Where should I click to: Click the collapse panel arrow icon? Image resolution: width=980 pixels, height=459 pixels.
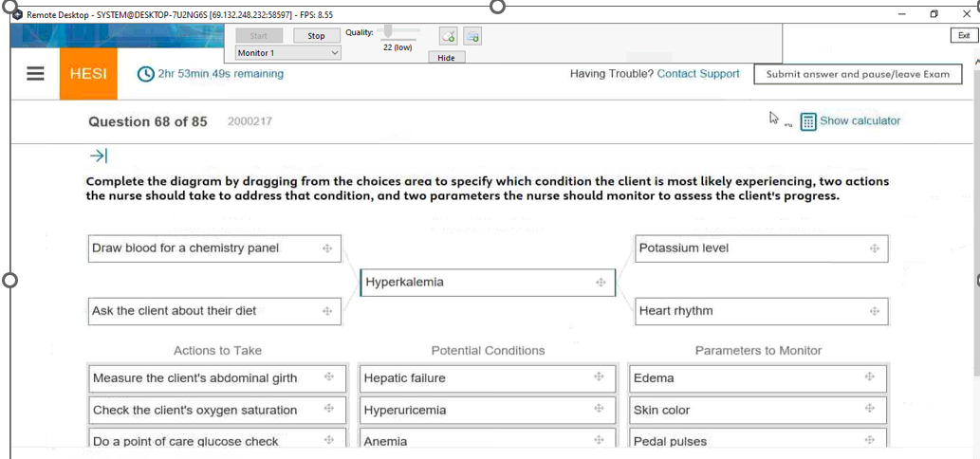99,155
